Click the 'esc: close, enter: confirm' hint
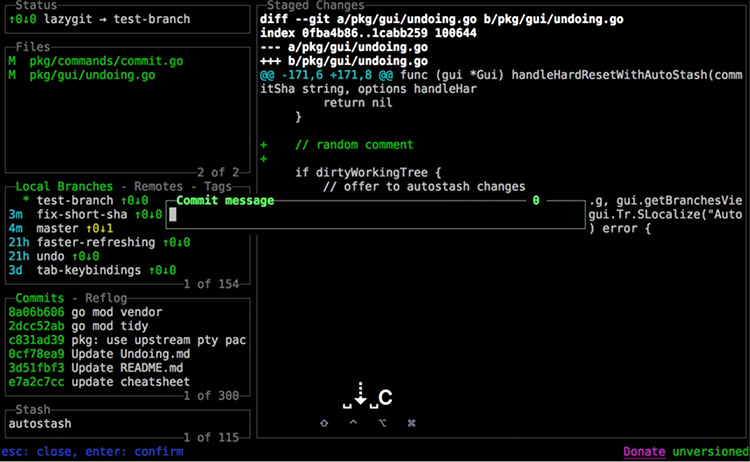The height and width of the screenshot is (462, 750). (92, 451)
